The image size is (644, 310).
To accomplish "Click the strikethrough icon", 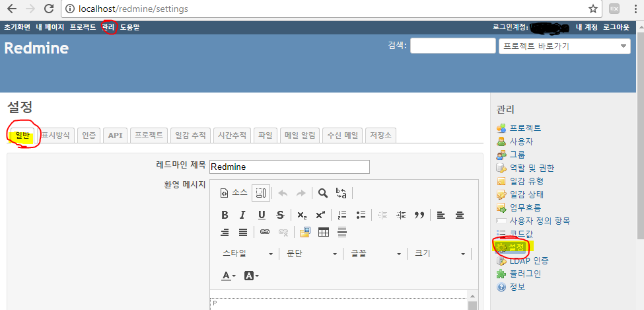I will click(x=280, y=215).
